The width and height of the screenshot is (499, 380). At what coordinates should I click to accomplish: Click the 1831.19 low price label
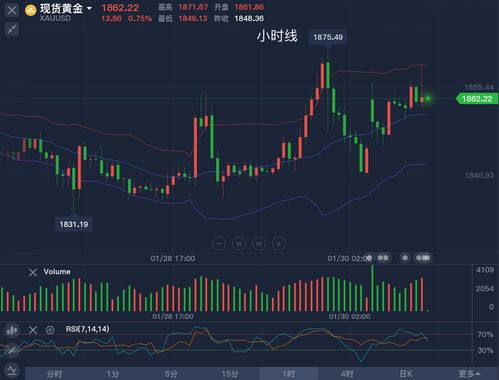click(74, 224)
